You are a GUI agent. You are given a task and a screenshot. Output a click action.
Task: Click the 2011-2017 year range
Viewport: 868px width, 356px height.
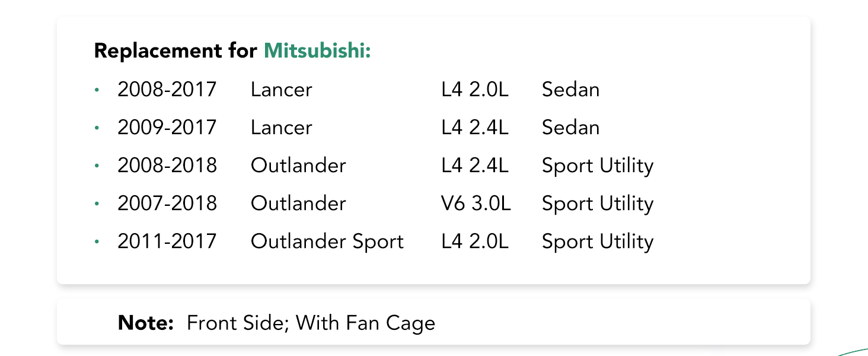pos(167,241)
